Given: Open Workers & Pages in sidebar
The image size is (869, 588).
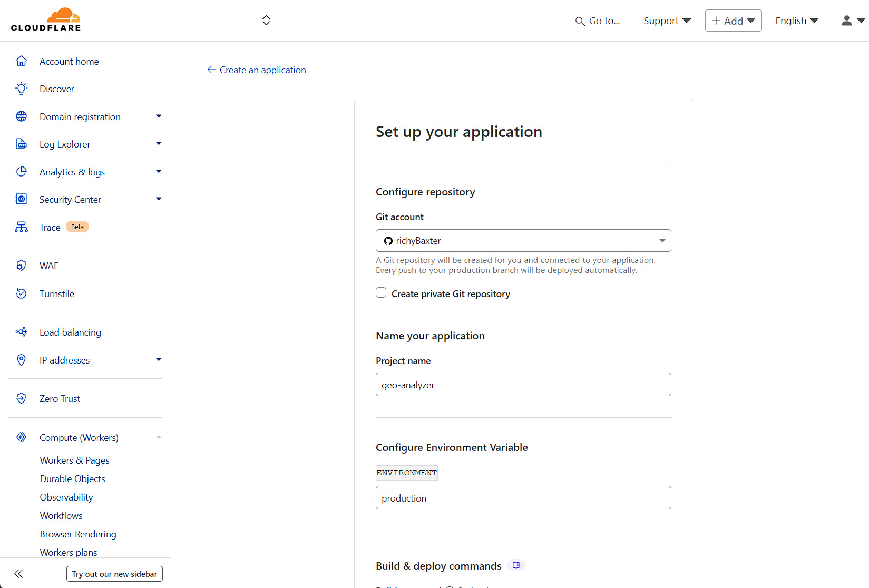Looking at the screenshot, I should pos(75,460).
